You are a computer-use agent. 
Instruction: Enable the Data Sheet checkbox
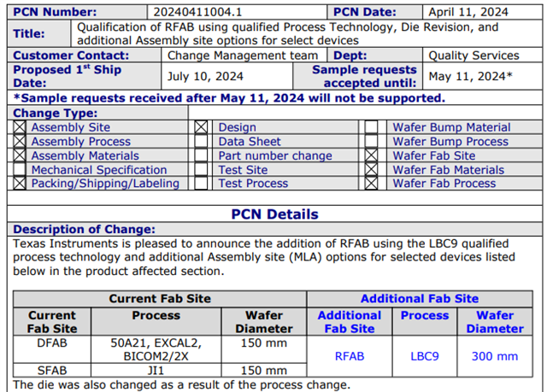point(201,142)
